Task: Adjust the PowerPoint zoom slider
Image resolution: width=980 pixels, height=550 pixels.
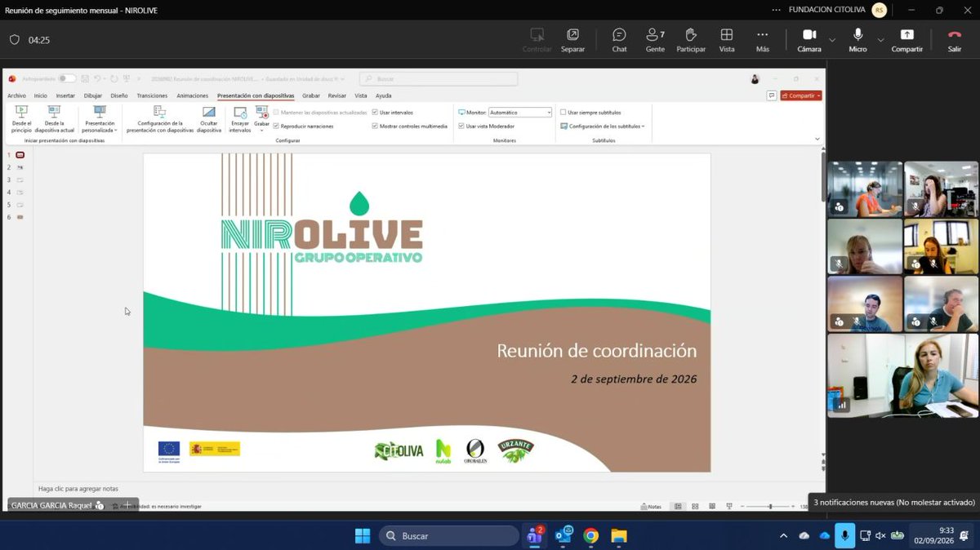Action: (770, 507)
